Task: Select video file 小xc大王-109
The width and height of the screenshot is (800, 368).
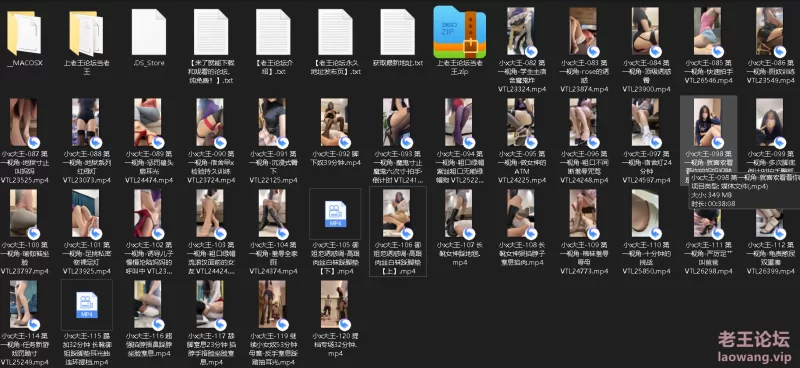Action: (584, 214)
